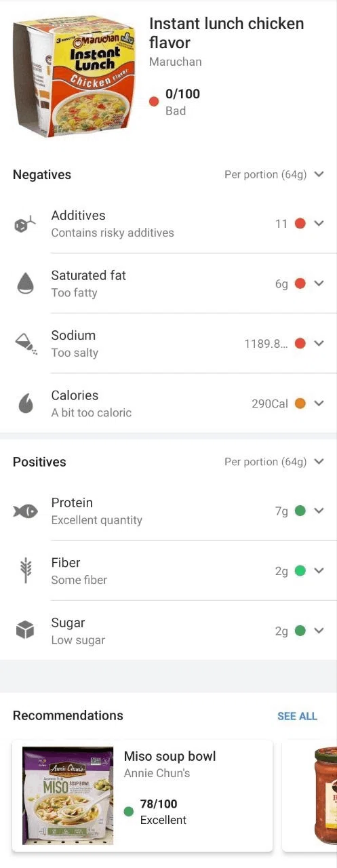Click SEE ALL recommendations link
This screenshot has width=337, height=868.
coord(297,716)
